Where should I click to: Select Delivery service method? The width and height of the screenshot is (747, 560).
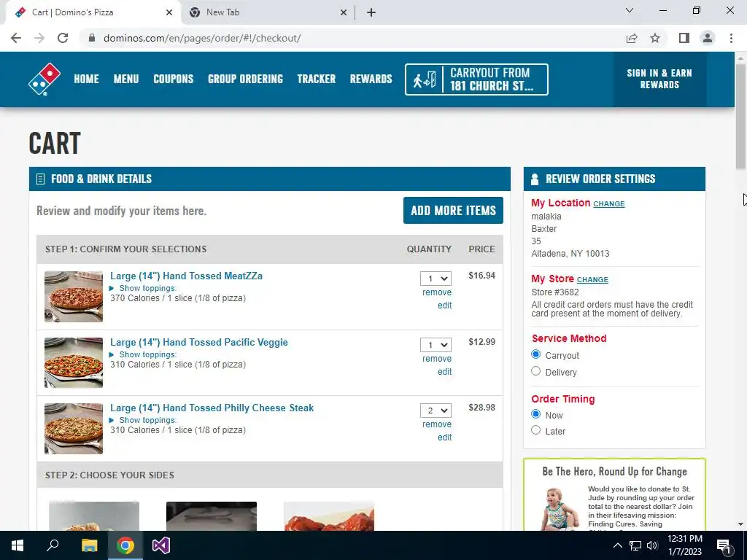536,371
